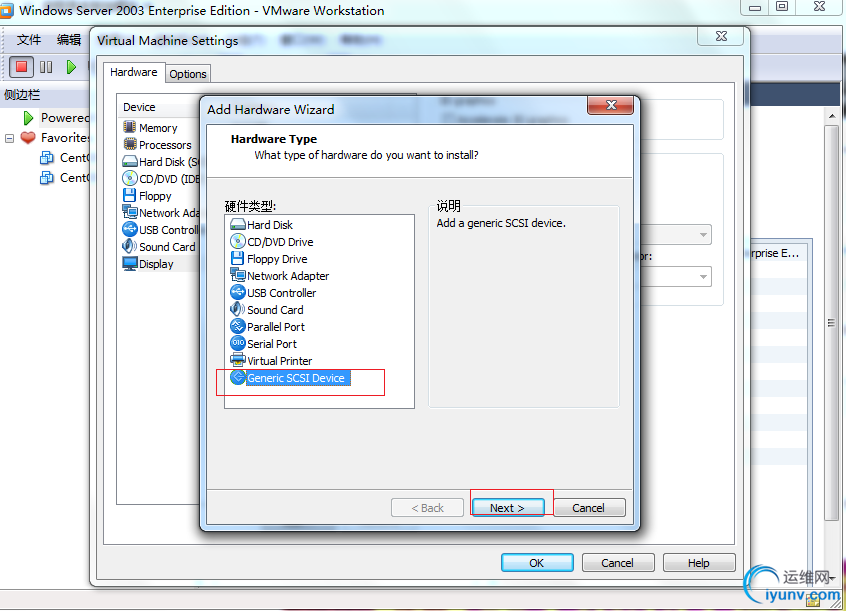
Task: Click the green Power On toolbar button
Action: click(71, 67)
